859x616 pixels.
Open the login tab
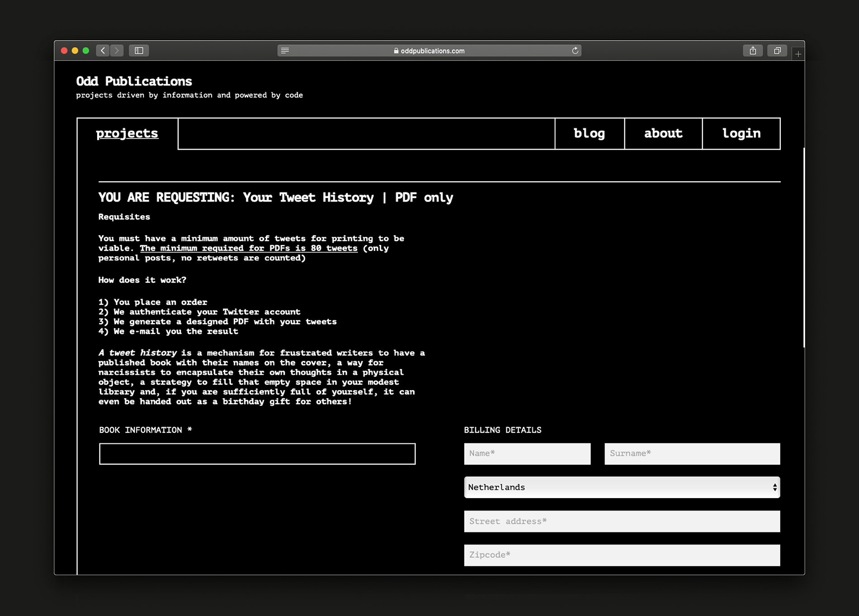(x=741, y=133)
